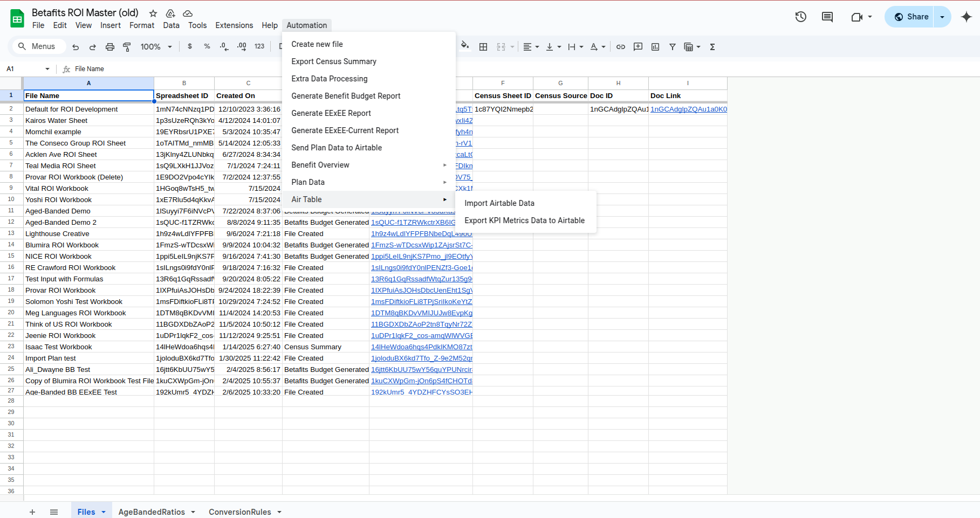
Task: Check the cloud save status icon
Action: pos(188,13)
